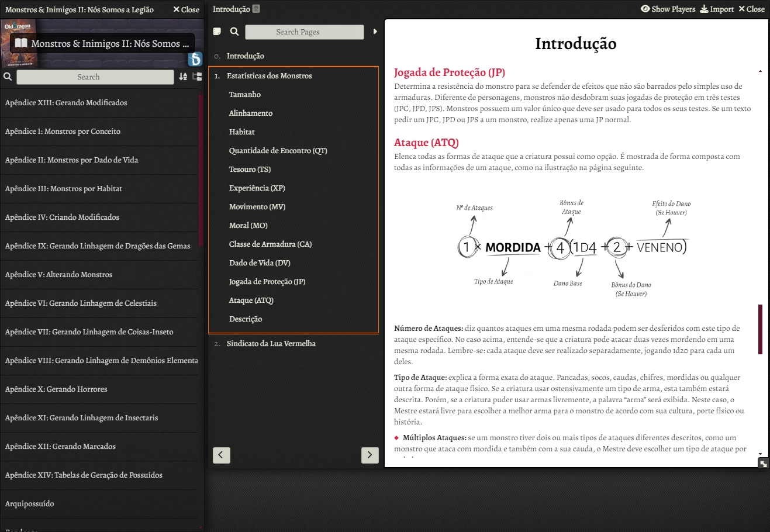The image size is (770, 532).
Task: Click the compendium search magnifier icon
Action: (x=8, y=77)
